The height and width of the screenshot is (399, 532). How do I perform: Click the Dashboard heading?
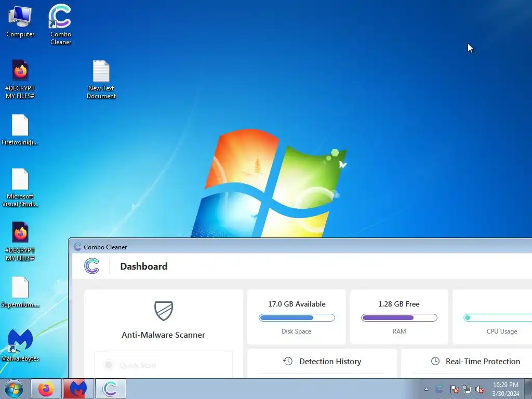144,267
